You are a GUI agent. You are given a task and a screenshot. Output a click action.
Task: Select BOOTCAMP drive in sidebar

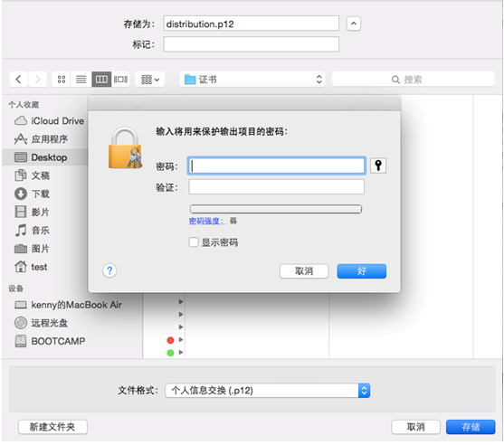[x=50, y=341]
